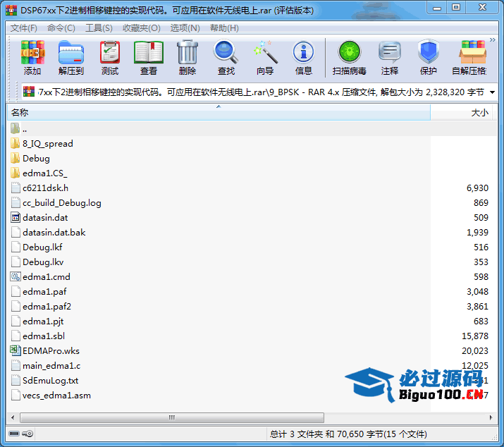Select the edma1.CS_ folder

39,173
